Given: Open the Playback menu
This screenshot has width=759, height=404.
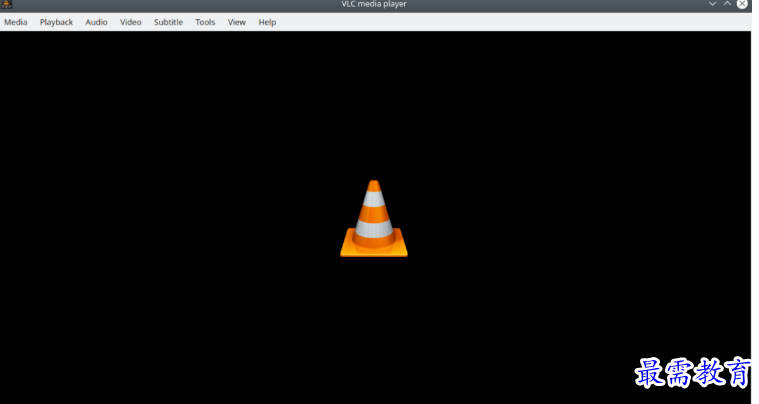Looking at the screenshot, I should [x=56, y=22].
